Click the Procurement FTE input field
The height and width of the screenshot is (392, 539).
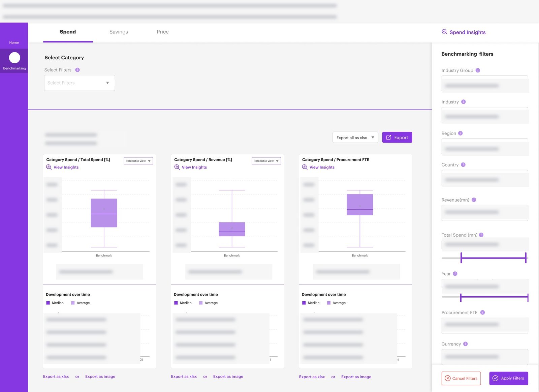click(485, 325)
